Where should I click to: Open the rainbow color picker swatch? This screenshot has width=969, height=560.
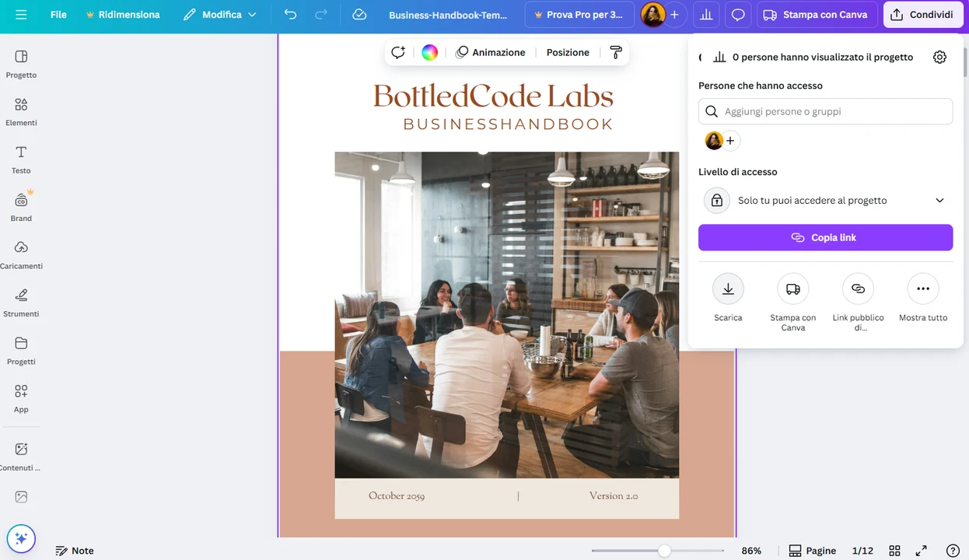point(429,52)
